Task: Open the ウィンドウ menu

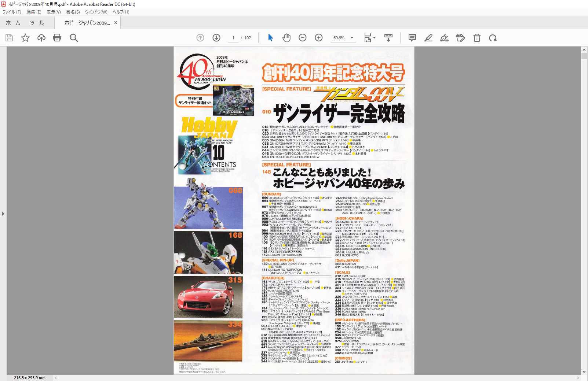Action: (x=96, y=12)
